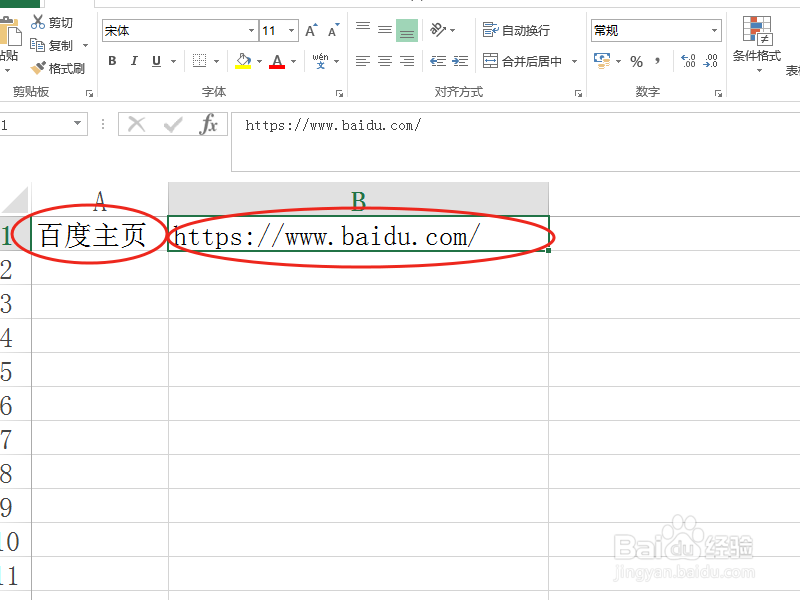Open the font (字体) dialog launcher
The image size is (800, 600).
coord(339,93)
